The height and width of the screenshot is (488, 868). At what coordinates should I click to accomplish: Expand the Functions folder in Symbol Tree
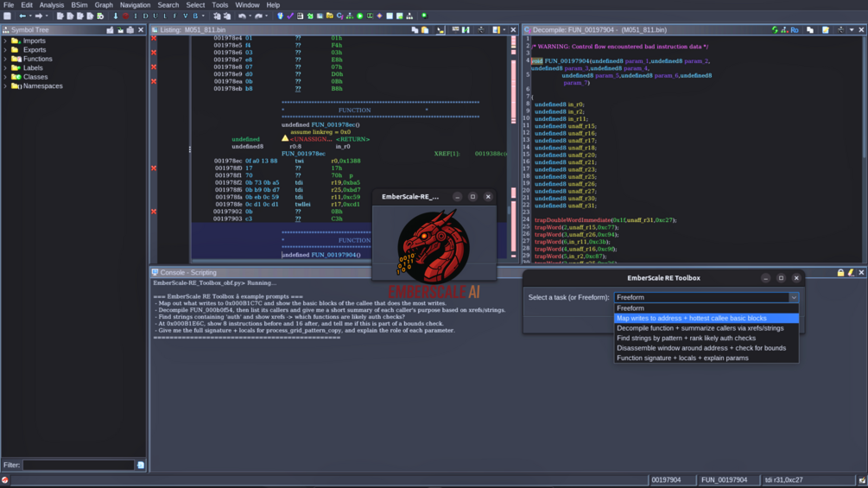(5, 59)
